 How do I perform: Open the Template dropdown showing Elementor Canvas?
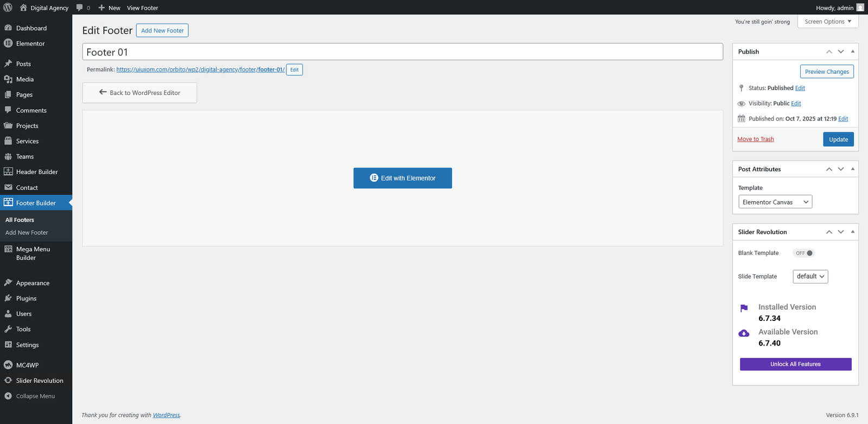click(x=775, y=202)
